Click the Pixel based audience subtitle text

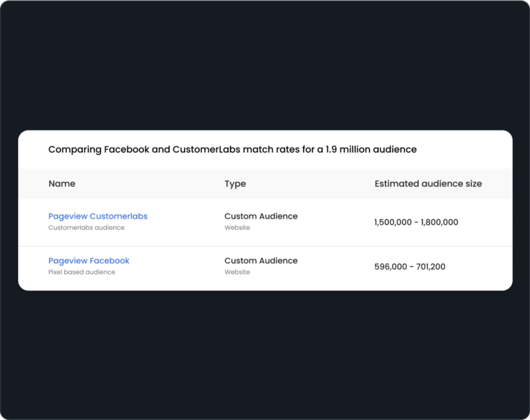point(81,272)
